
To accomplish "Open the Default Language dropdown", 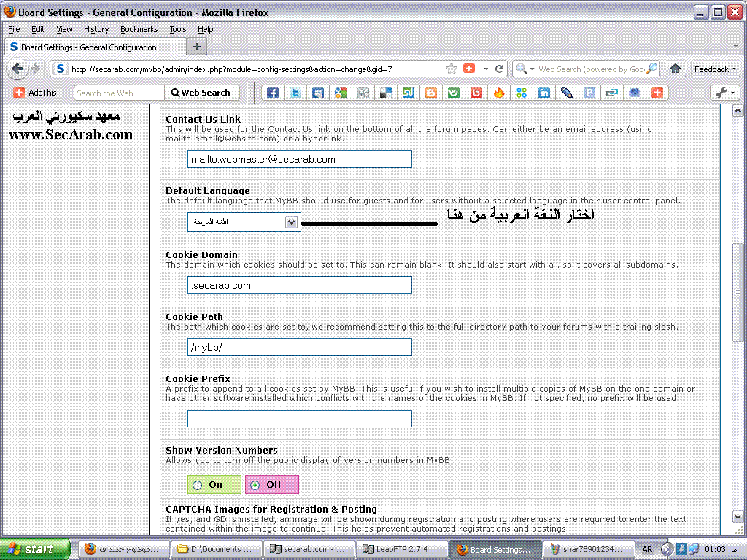I will click(291, 222).
